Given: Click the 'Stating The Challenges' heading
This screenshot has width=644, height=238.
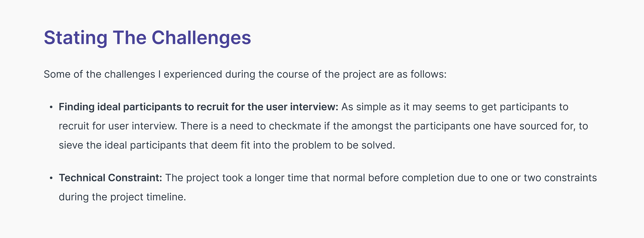Looking at the screenshot, I should 147,38.
